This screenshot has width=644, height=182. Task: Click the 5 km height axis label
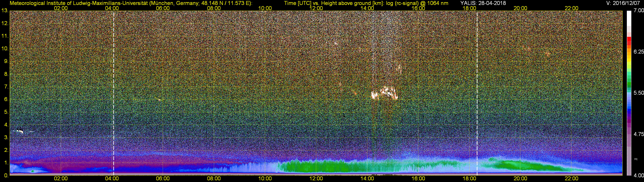click(6, 112)
